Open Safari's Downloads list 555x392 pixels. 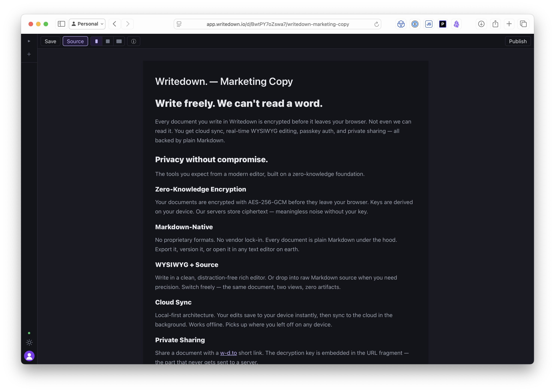[481, 24]
